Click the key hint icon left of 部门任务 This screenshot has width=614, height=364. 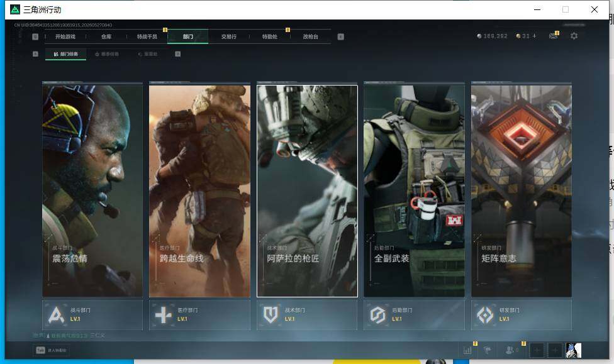click(35, 54)
